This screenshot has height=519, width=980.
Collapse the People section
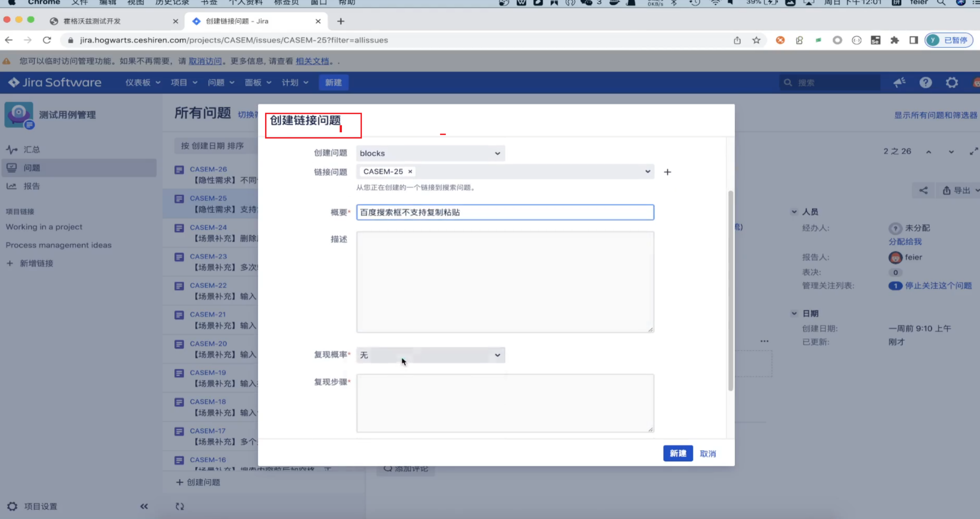[794, 211]
